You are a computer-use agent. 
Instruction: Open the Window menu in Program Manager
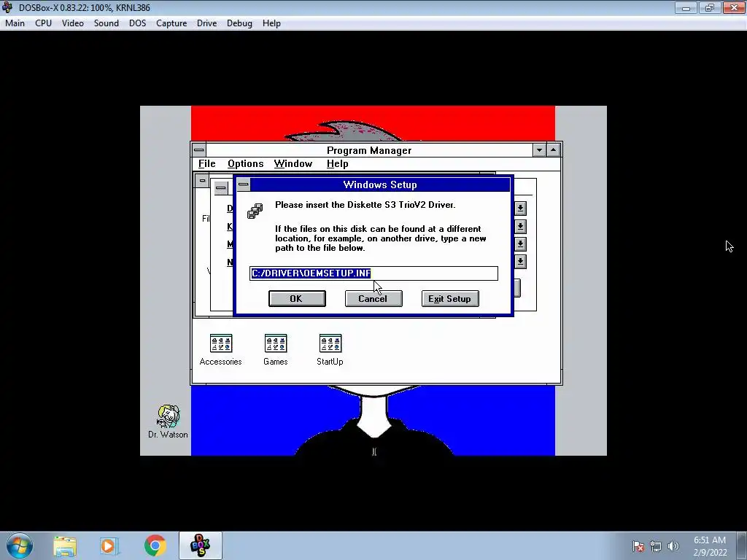pyautogui.click(x=293, y=164)
